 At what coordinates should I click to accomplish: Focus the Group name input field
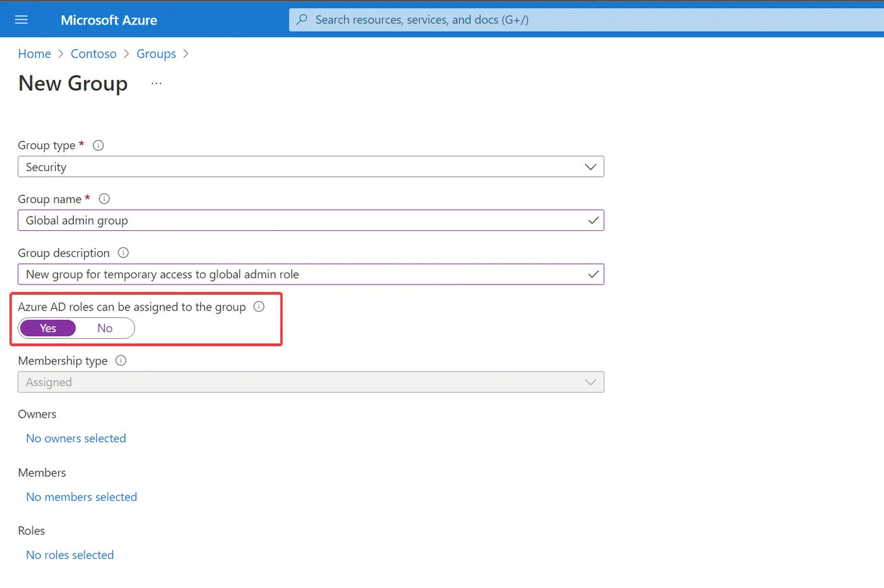[x=311, y=220]
